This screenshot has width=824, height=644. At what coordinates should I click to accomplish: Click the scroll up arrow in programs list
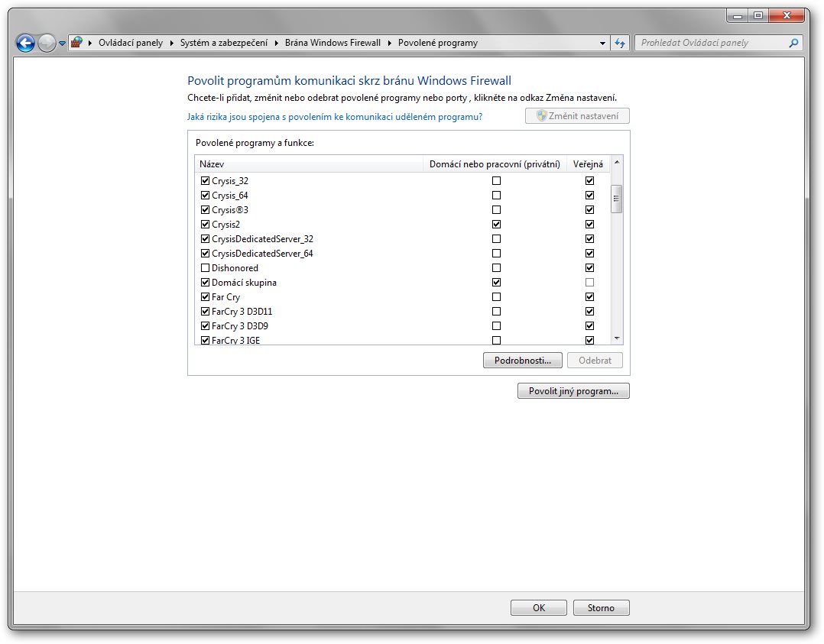pyautogui.click(x=617, y=163)
